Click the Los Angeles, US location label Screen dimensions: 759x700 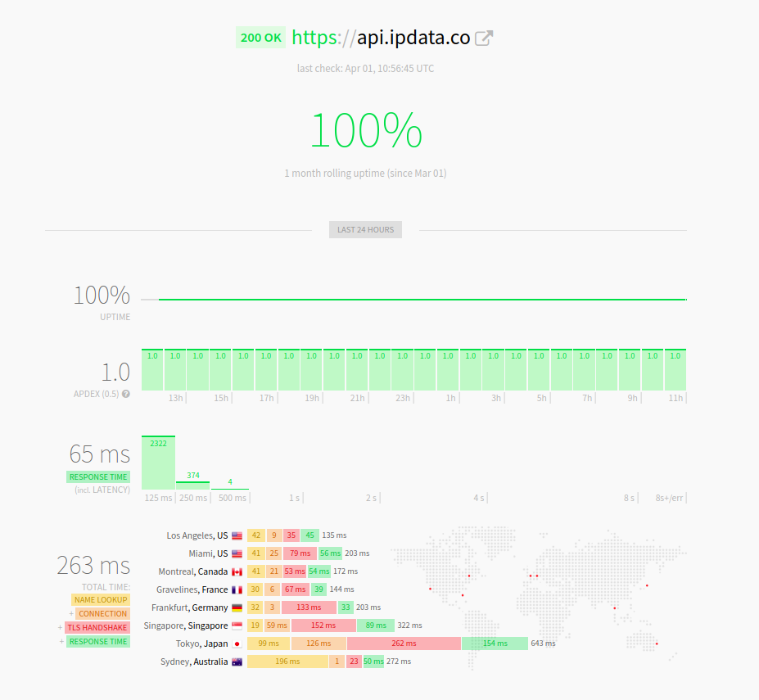(197, 536)
